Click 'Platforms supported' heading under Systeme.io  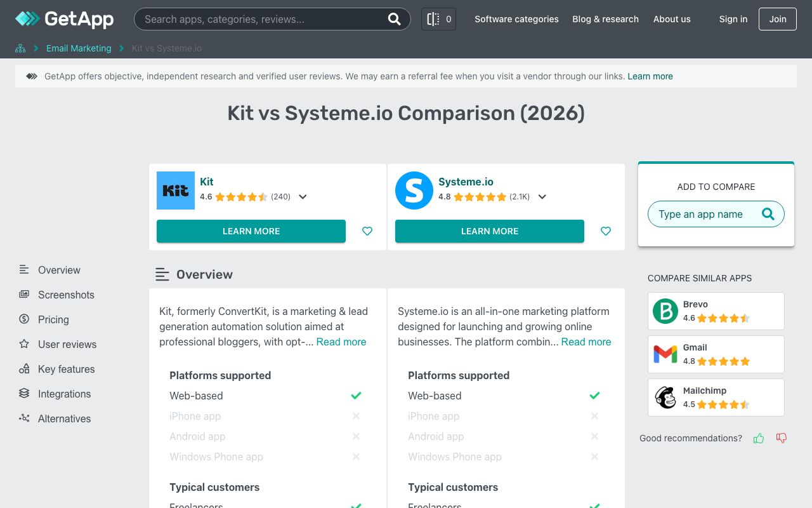coord(459,375)
